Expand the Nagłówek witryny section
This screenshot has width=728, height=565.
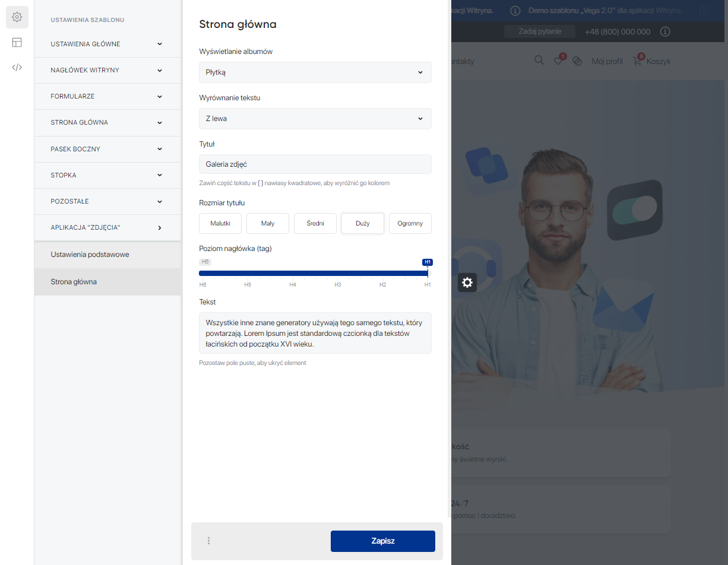107,70
